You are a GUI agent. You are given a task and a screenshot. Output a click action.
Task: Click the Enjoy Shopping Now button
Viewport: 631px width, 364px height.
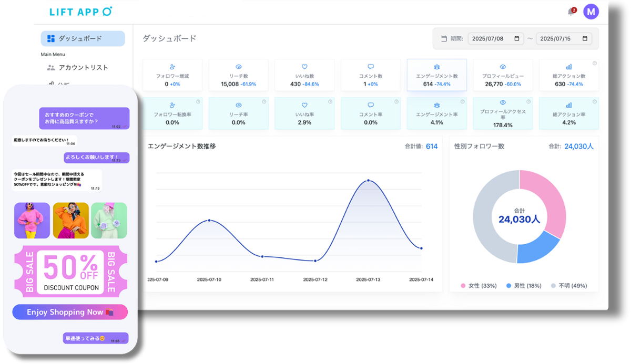pyautogui.click(x=70, y=312)
